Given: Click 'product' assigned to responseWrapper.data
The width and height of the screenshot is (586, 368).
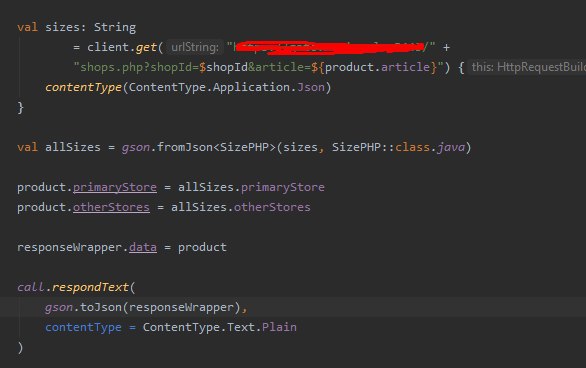Looking at the screenshot, I should pyautogui.click(x=202, y=247).
